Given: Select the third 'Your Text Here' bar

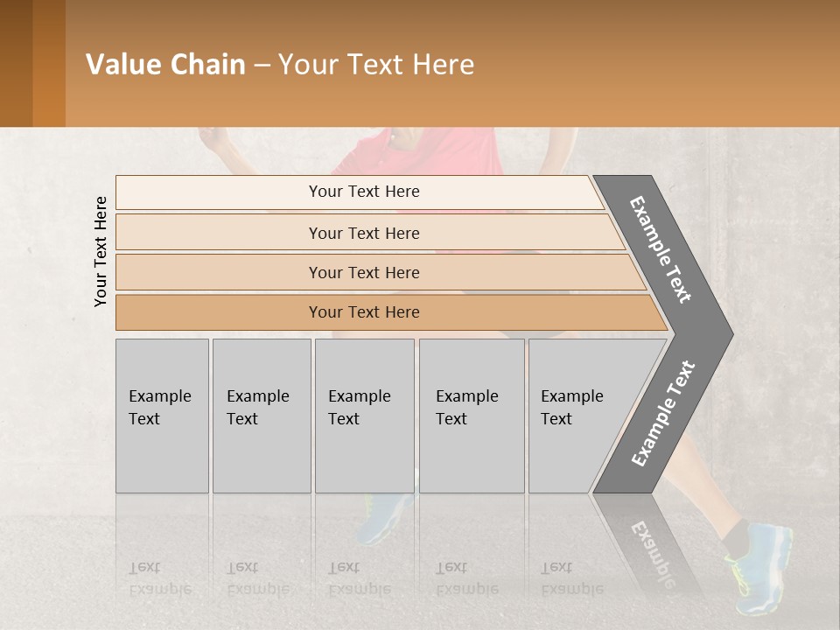Looking at the screenshot, I should (381, 272).
